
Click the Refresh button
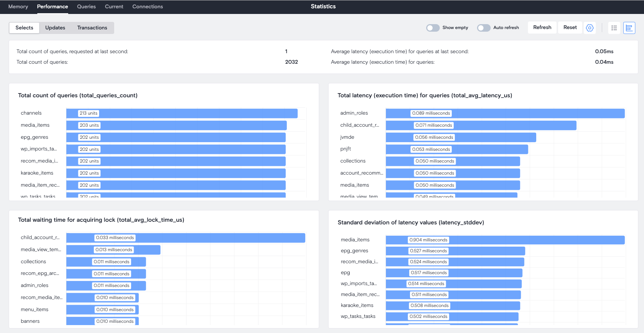[542, 28]
